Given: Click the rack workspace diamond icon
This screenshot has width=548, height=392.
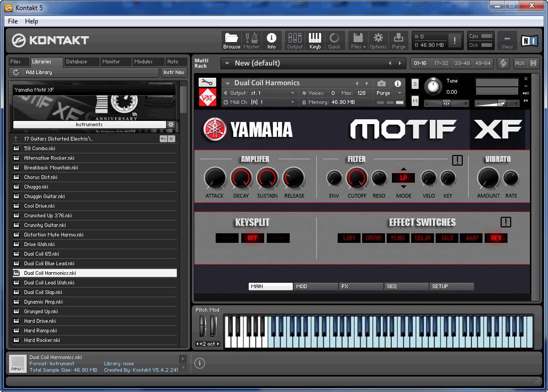Looking at the screenshot, I should [503, 63].
